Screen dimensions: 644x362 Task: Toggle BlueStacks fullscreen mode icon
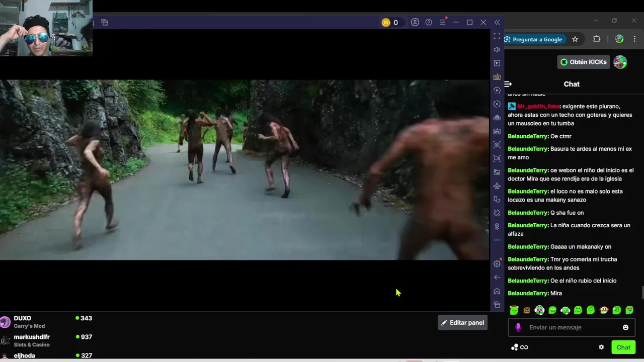497,36
